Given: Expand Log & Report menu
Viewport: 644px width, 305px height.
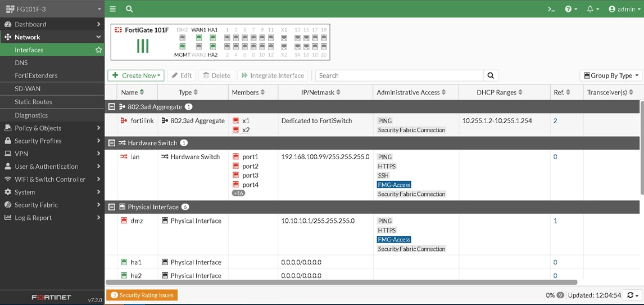Looking at the screenshot, I should click(x=52, y=218).
